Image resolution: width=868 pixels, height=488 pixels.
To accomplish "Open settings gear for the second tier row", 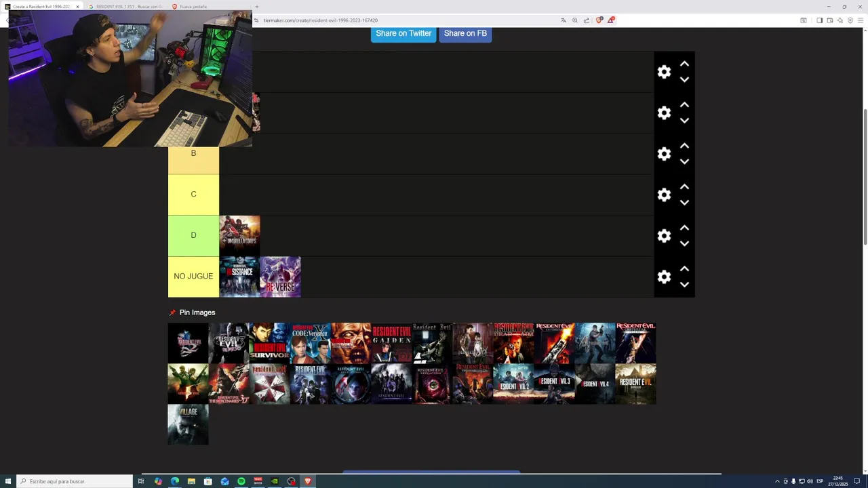I will tap(664, 113).
